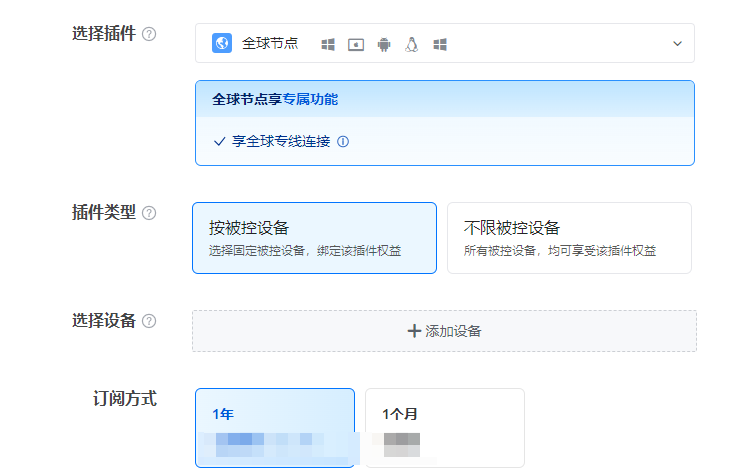Click info icon next to 享全球专线连接
The image size is (745, 473).
tap(343, 142)
